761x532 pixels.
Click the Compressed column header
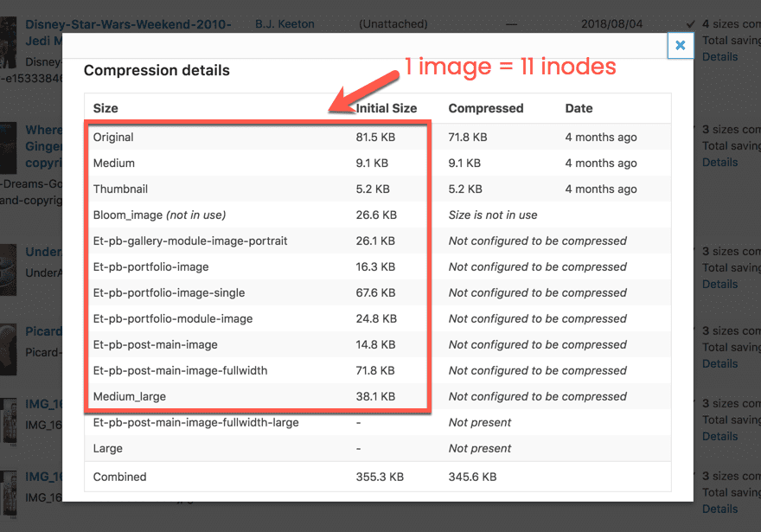[x=485, y=108]
